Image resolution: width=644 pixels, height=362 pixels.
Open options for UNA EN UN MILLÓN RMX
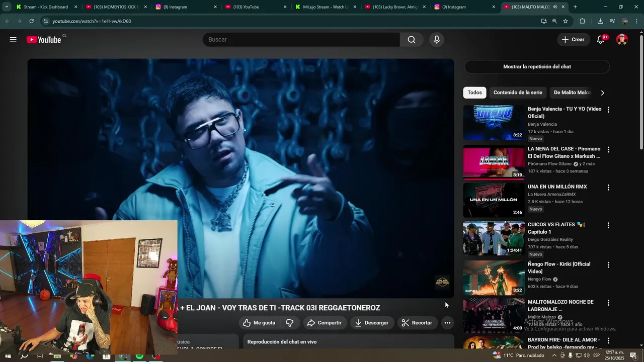[608, 188]
